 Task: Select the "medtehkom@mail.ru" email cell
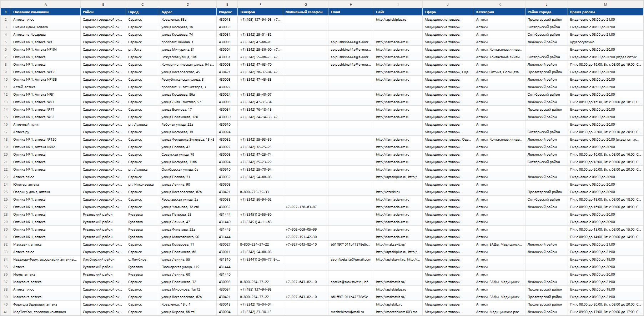click(351, 312)
